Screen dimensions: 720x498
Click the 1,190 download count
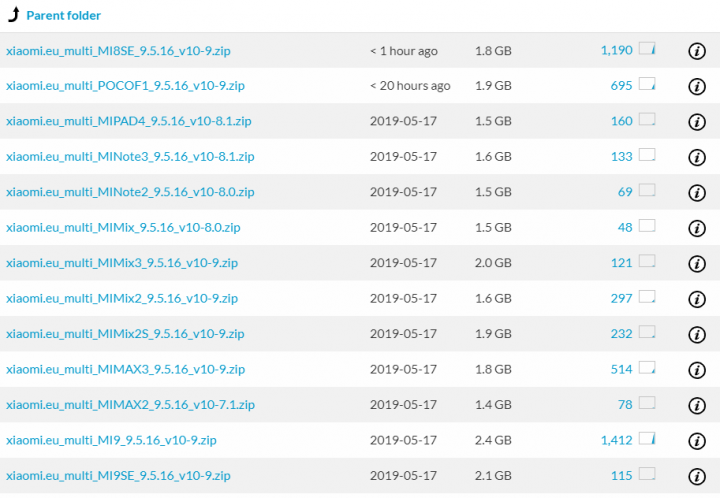pos(617,50)
